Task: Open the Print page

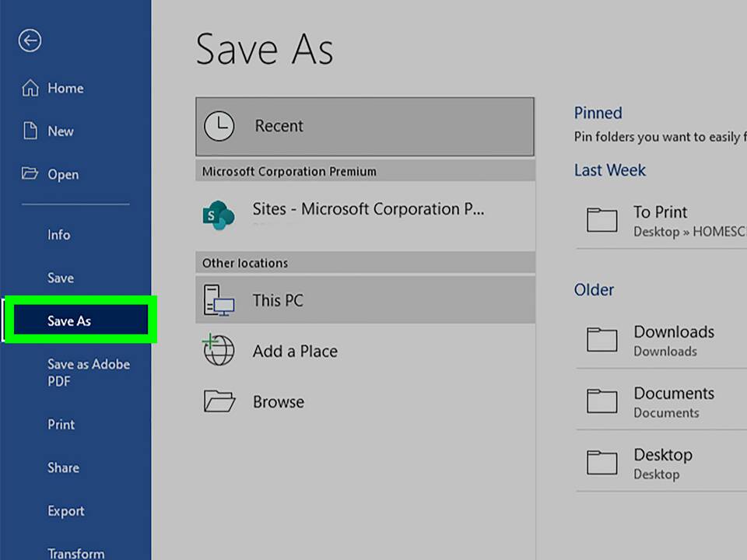Action: point(61,425)
